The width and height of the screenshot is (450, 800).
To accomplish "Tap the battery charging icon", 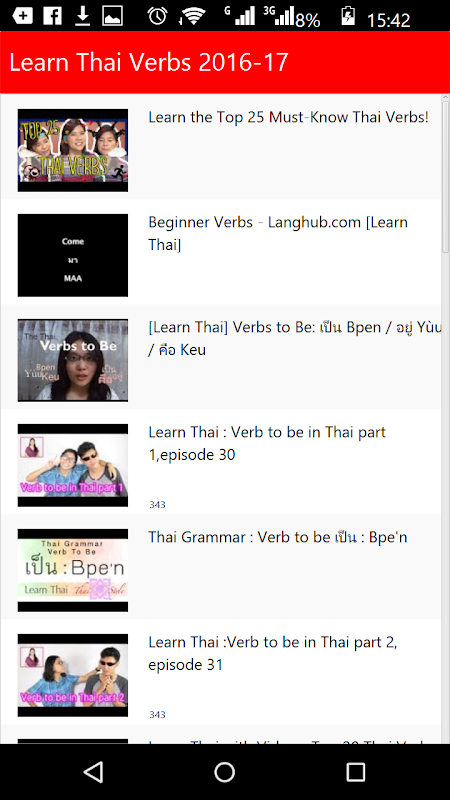I will pos(348,15).
